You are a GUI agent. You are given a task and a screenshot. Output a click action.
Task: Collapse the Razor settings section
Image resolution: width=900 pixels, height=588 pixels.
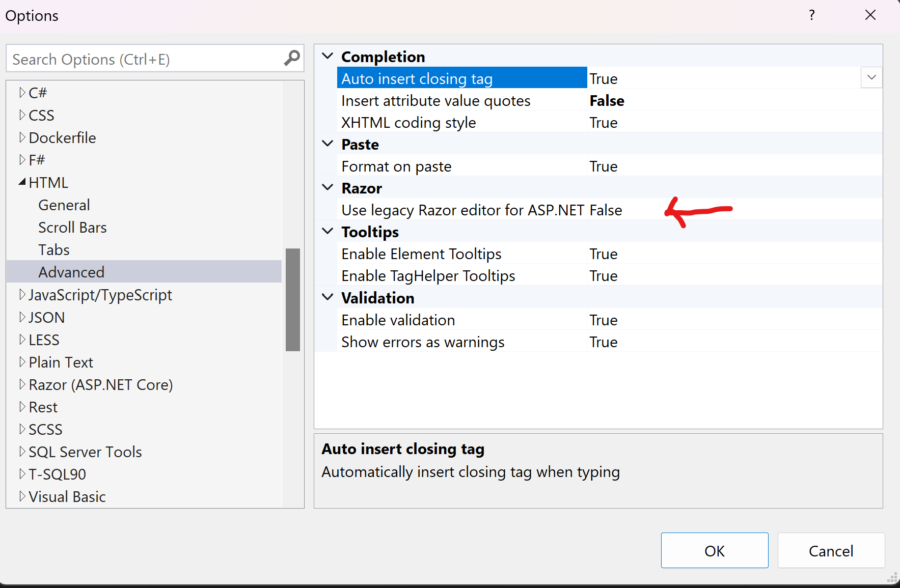point(328,187)
